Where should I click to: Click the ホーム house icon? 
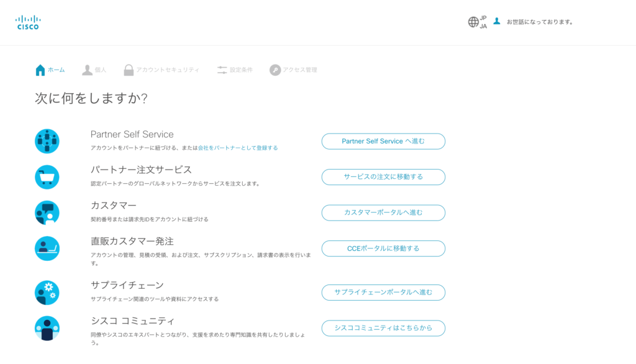click(x=40, y=70)
